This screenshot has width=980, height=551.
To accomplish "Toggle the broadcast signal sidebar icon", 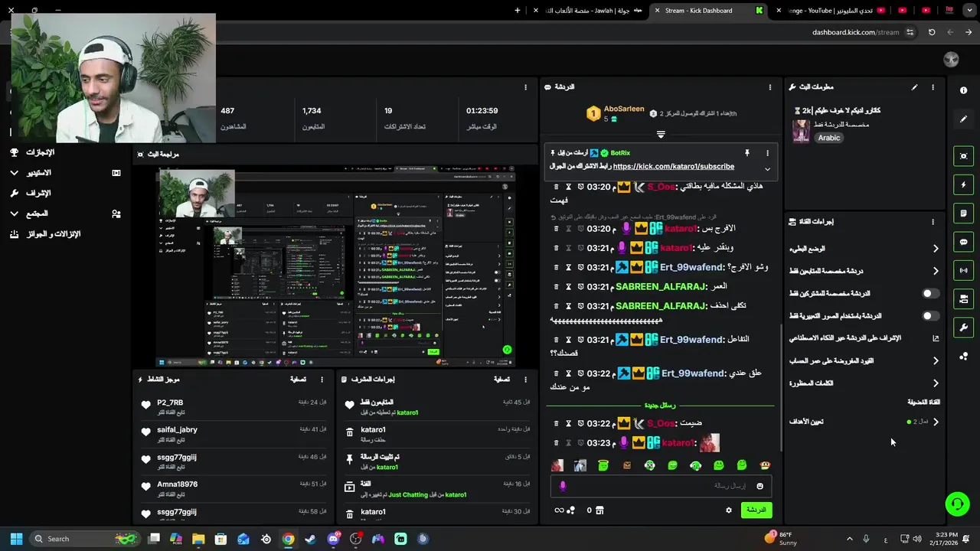I will pos(963,270).
